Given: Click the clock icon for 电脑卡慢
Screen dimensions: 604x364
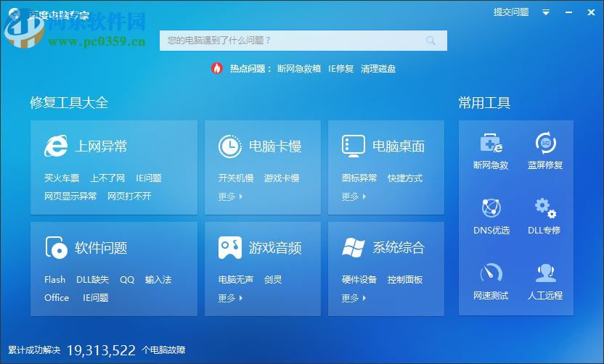Looking at the screenshot, I should 230,146.
